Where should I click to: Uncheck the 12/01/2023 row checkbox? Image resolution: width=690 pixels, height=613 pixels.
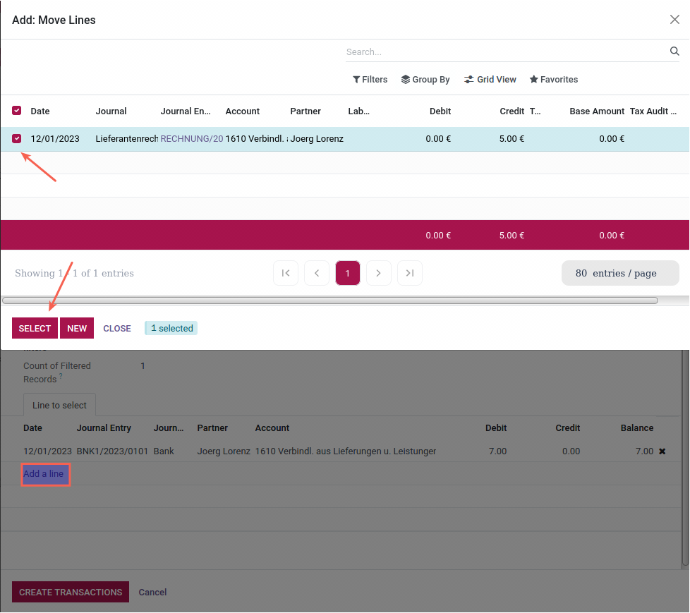[16, 139]
